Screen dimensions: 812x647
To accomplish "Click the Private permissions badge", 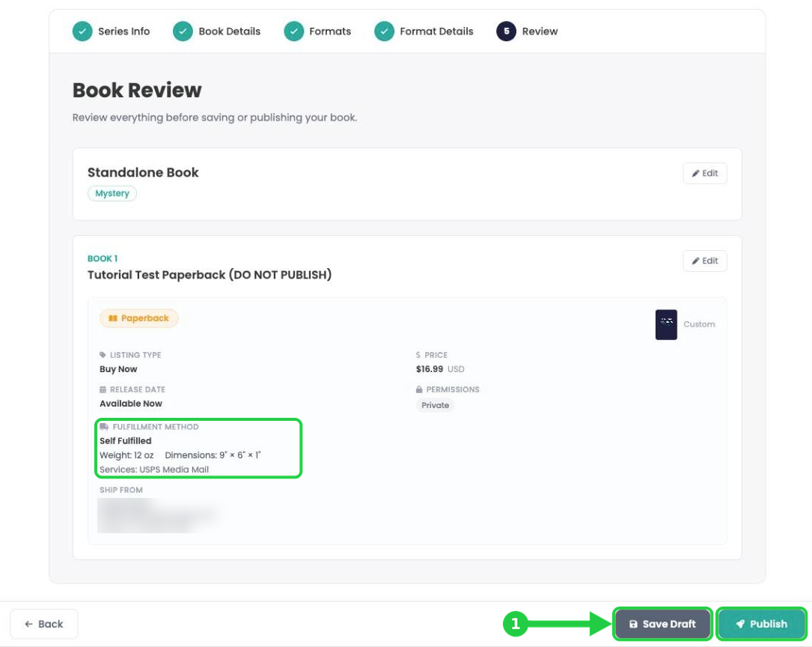I will [435, 405].
